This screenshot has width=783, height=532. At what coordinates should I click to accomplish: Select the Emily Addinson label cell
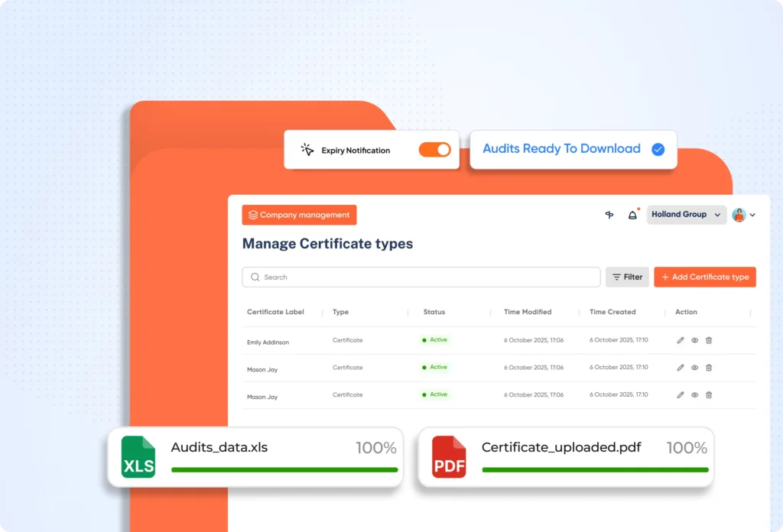pos(268,342)
